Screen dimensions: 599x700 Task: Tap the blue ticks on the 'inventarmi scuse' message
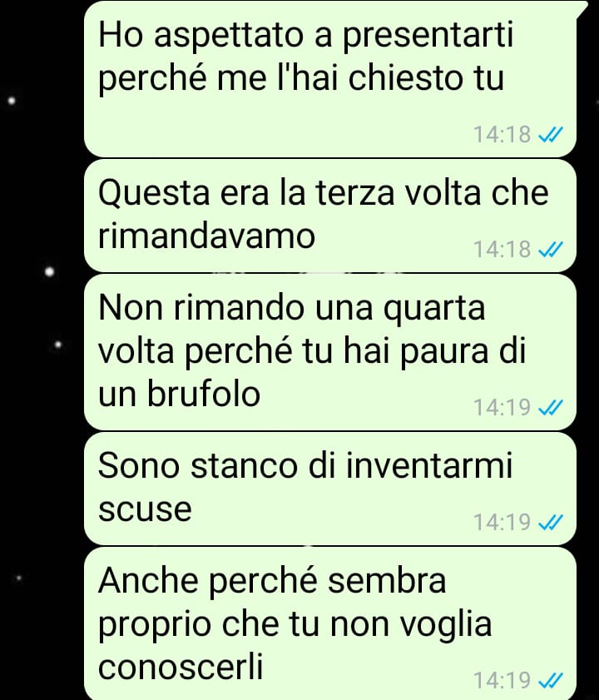[551, 522]
